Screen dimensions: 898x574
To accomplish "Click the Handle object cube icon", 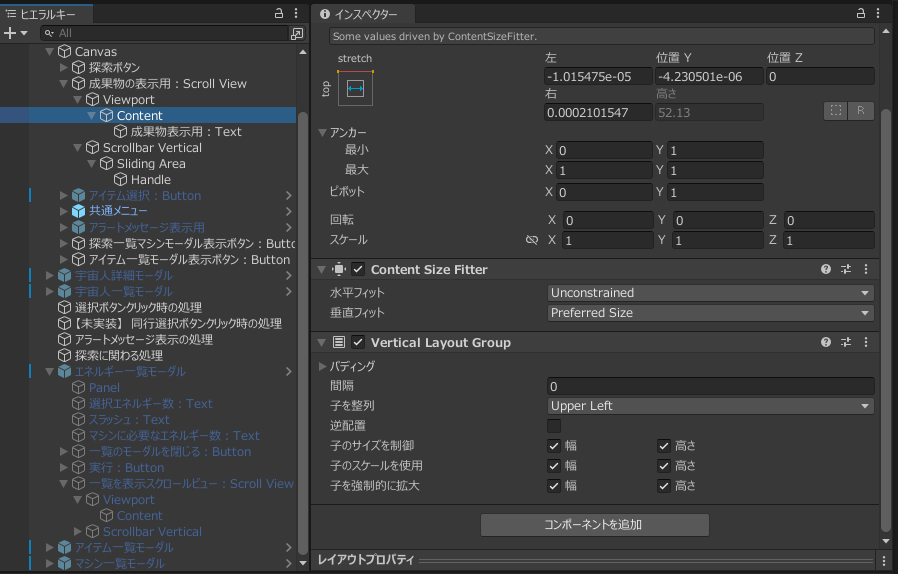I will tap(121, 180).
